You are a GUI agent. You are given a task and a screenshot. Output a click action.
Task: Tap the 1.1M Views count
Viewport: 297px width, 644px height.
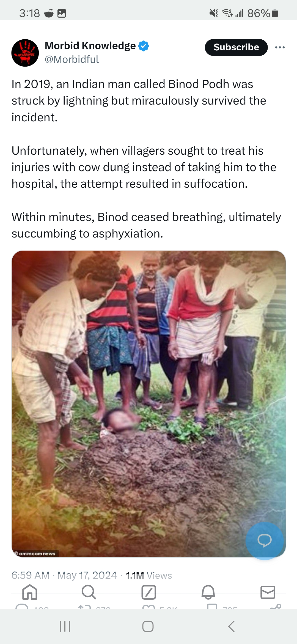point(149,575)
